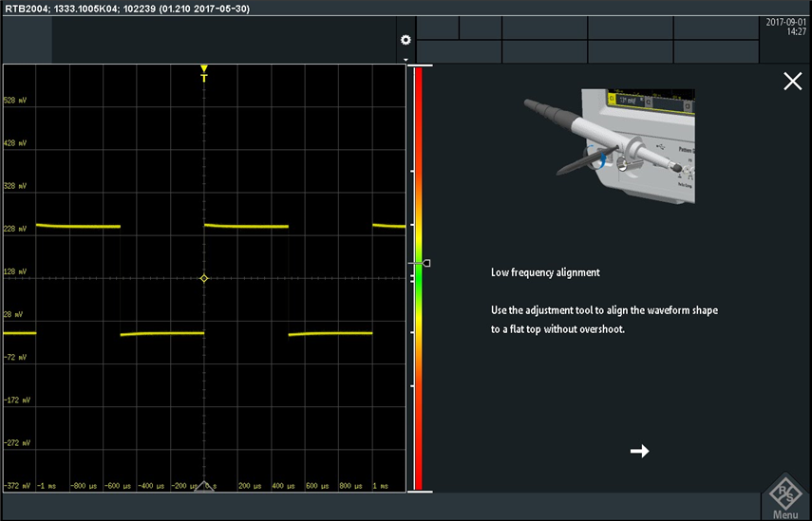Click the "Low frequency alignment" heading text
This screenshot has height=521, width=812.
click(x=545, y=272)
